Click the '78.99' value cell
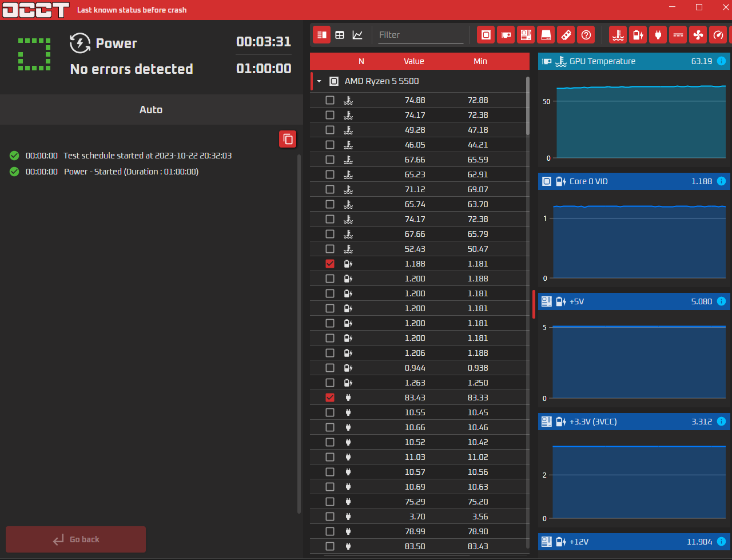Viewport: 732px width, 560px height. [415, 531]
